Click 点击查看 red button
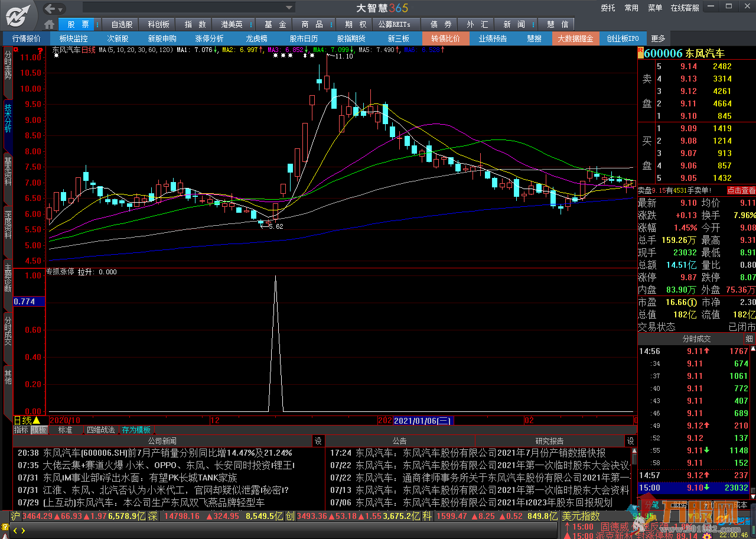Screen dimensions: 756x539 point(741,190)
